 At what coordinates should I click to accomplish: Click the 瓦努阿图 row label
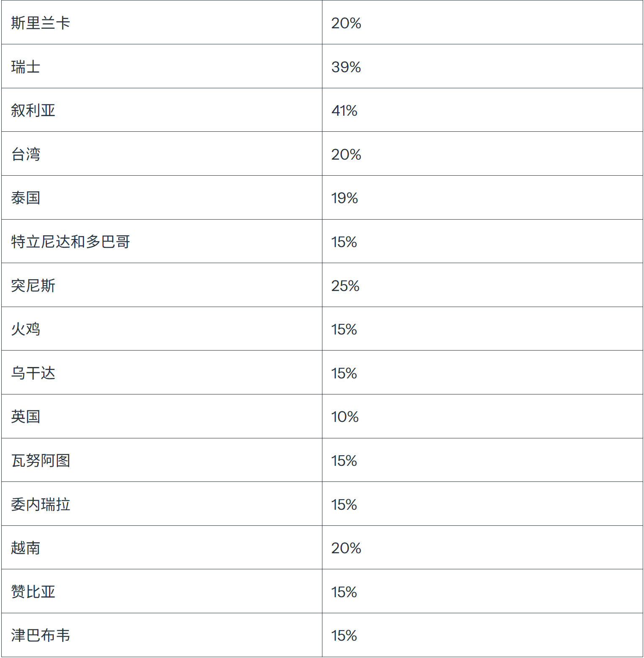point(41,460)
